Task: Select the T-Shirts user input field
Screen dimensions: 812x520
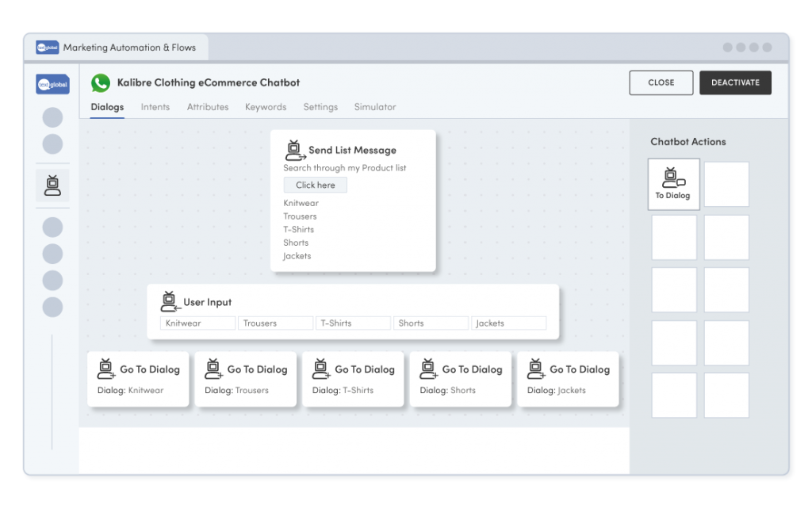Action: click(353, 323)
